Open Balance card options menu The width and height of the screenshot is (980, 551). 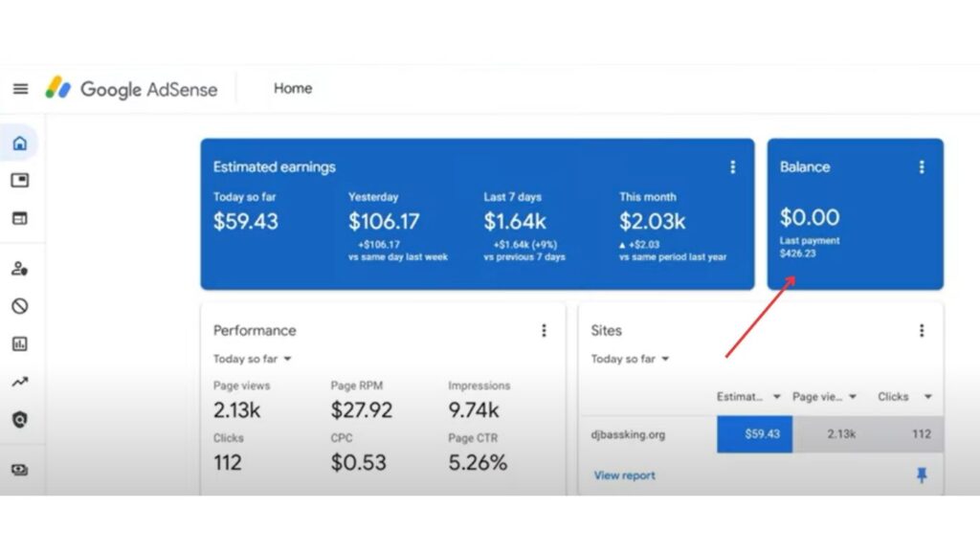pos(922,166)
